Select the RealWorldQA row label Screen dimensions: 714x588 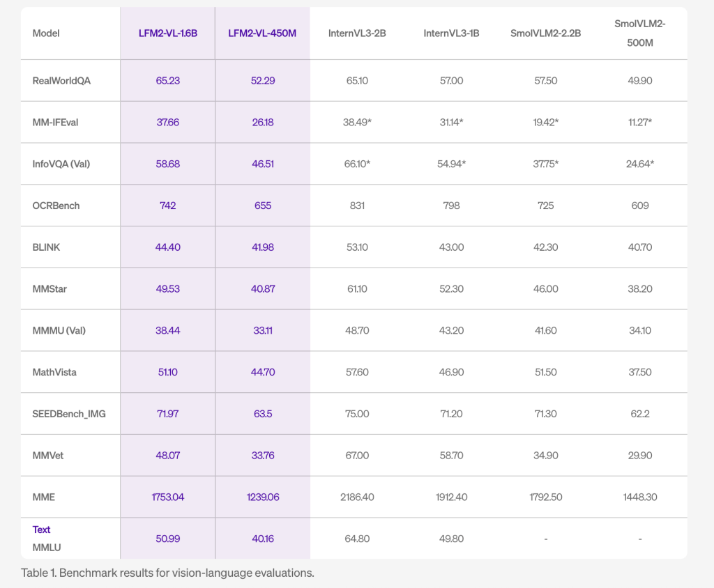tap(61, 81)
